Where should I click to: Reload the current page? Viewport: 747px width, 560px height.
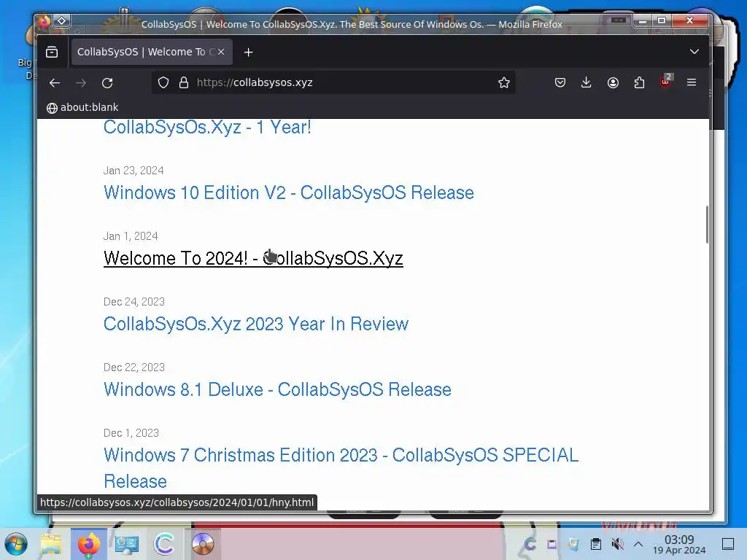click(107, 83)
